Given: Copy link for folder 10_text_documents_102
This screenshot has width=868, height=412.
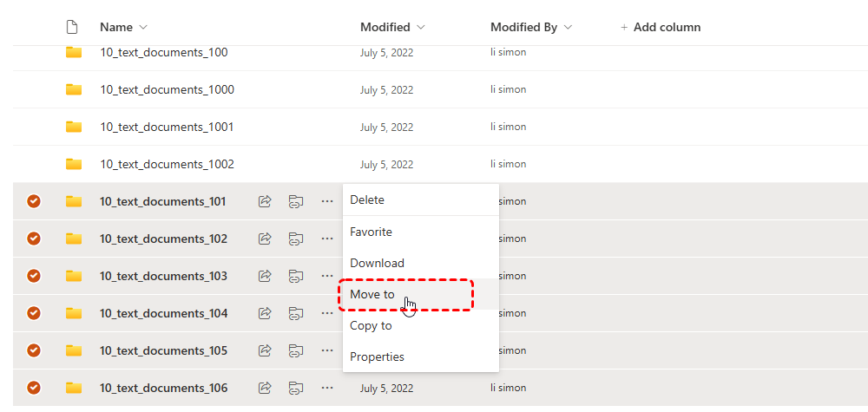Looking at the screenshot, I should pyautogui.click(x=296, y=239).
